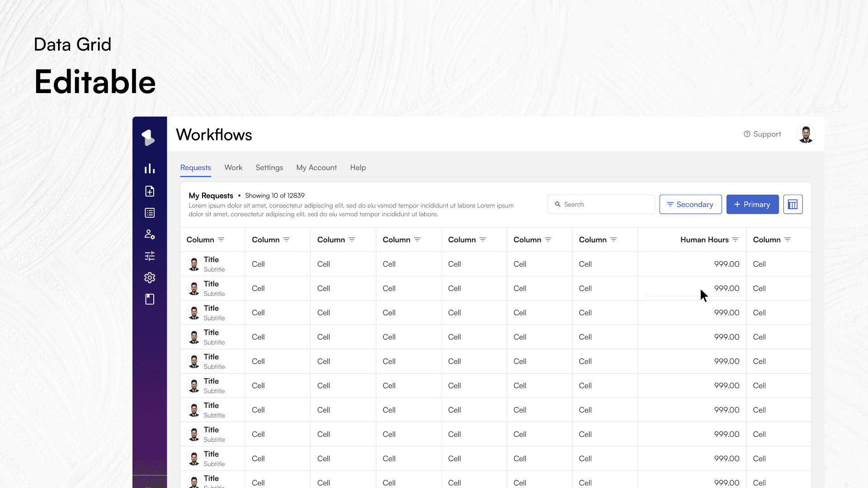This screenshot has width=868, height=488.
Task: Switch to the Work tab
Action: [233, 168]
